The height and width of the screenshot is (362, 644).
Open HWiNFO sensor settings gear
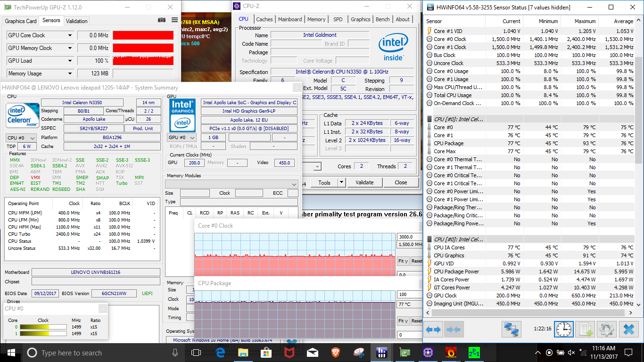tap(607, 329)
